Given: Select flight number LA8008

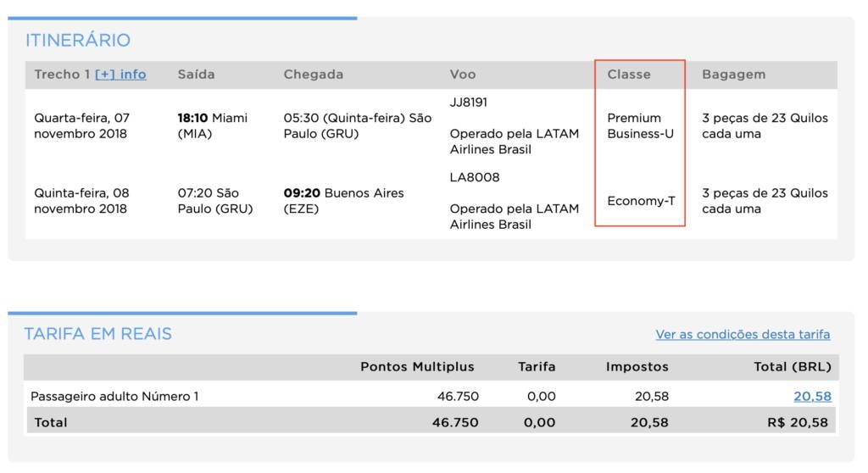Looking at the screenshot, I should [475, 177].
